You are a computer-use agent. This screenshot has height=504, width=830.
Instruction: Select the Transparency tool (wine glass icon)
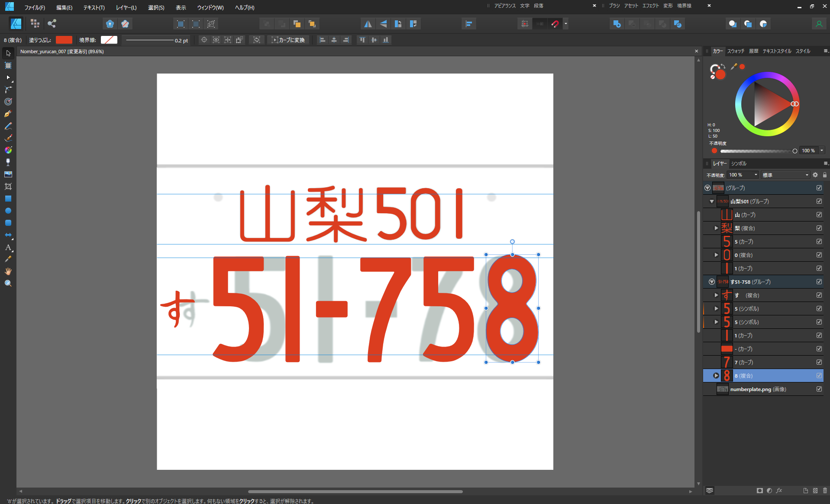pyautogui.click(x=8, y=162)
